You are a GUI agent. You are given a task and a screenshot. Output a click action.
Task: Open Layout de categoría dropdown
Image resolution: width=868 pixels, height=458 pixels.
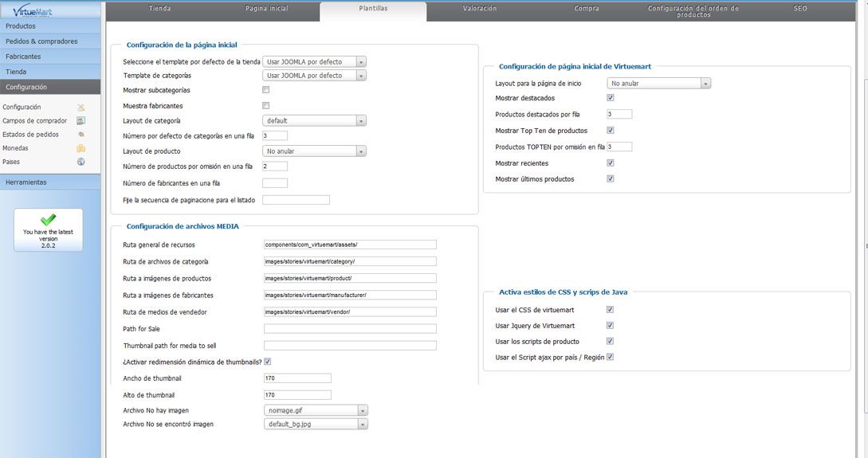click(x=314, y=120)
